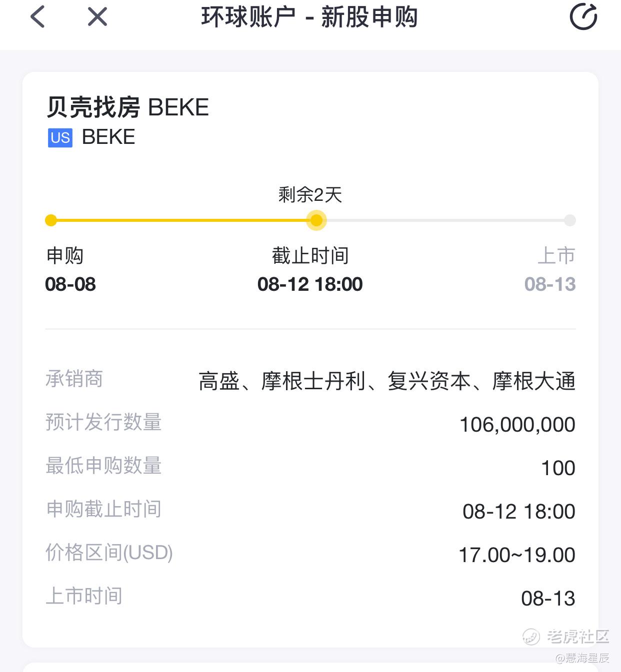The height and width of the screenshot is (672, 621).
Task: Select the subscription start timeline dot
Action: [x=51, y=220]
